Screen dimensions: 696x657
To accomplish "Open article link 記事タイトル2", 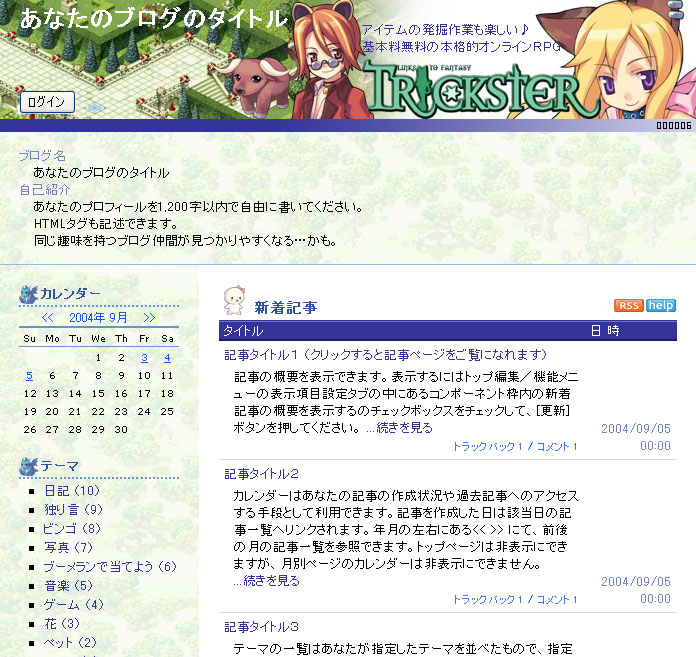I will [261, 474].
